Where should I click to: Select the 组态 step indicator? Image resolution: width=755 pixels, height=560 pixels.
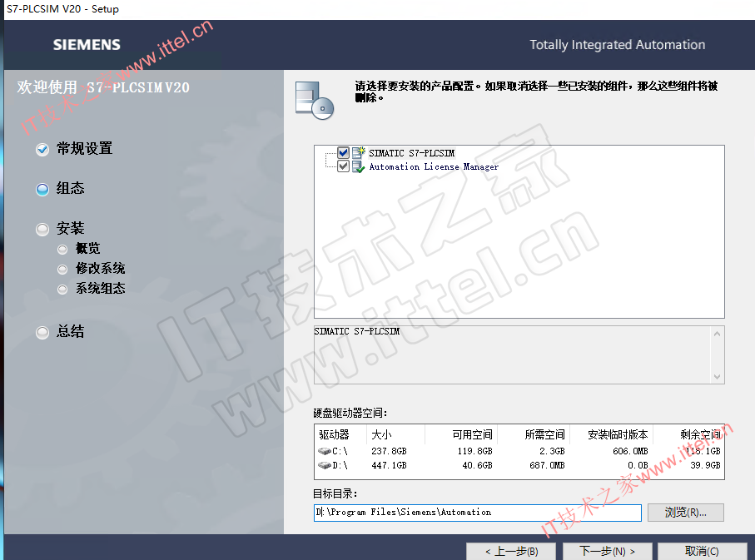coord(42,189)
